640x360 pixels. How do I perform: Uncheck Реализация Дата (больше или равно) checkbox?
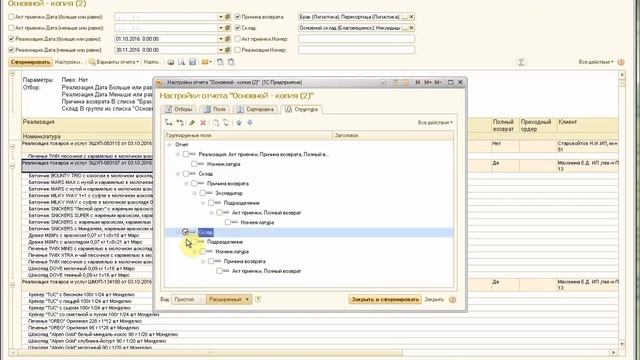(11, 39)
